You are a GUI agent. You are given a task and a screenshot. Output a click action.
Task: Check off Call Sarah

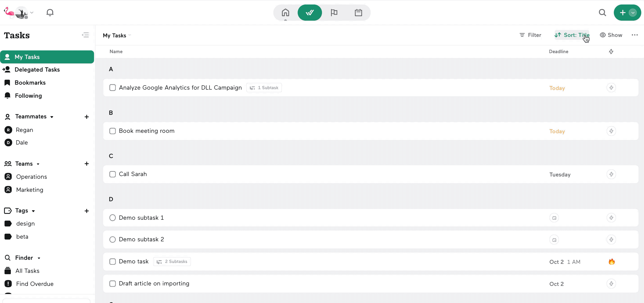tap(113, 174)
